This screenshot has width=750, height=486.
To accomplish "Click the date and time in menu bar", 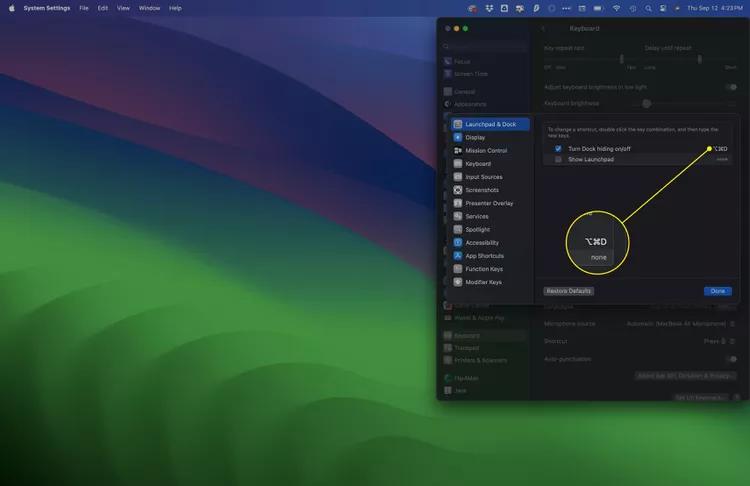I will 715,8.
